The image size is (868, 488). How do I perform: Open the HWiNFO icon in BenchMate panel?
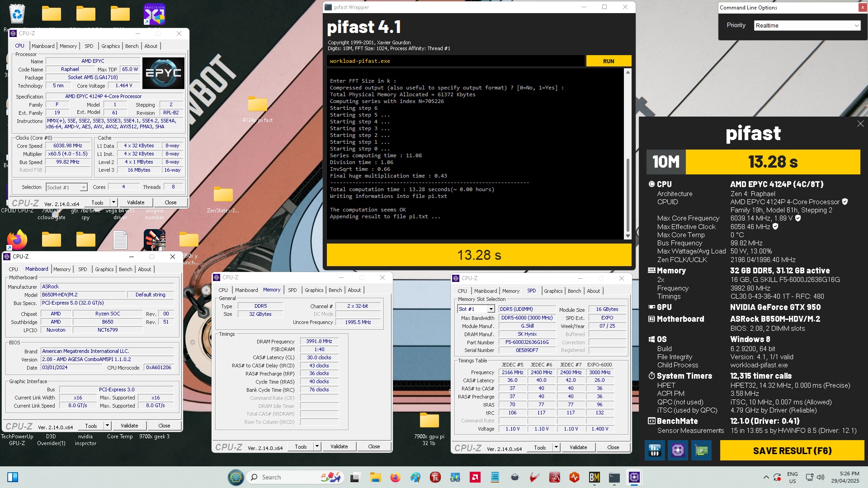655,450
